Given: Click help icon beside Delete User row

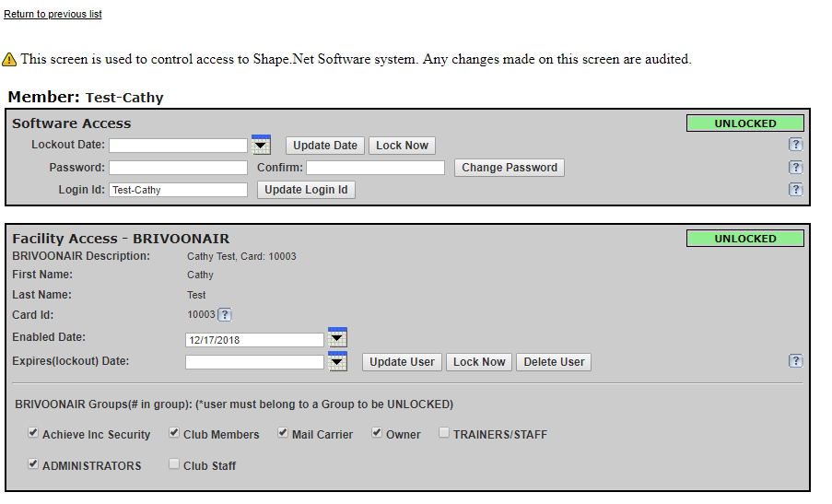Looking at the screenshot, I should point(796,361).
